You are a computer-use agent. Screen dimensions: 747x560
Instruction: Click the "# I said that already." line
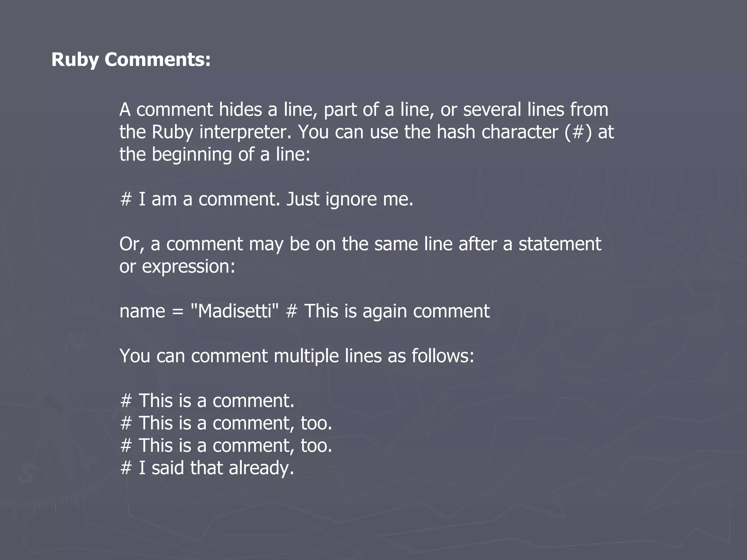(x=207, y=468)
